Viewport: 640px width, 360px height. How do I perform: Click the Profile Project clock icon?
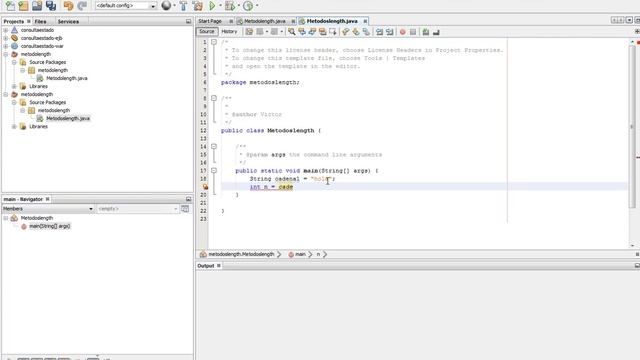tap(248, 6)
